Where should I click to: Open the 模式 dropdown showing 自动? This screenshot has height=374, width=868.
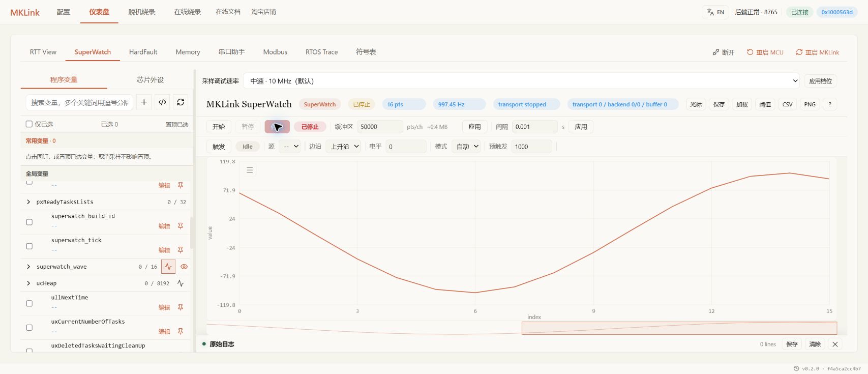(466, 147)
